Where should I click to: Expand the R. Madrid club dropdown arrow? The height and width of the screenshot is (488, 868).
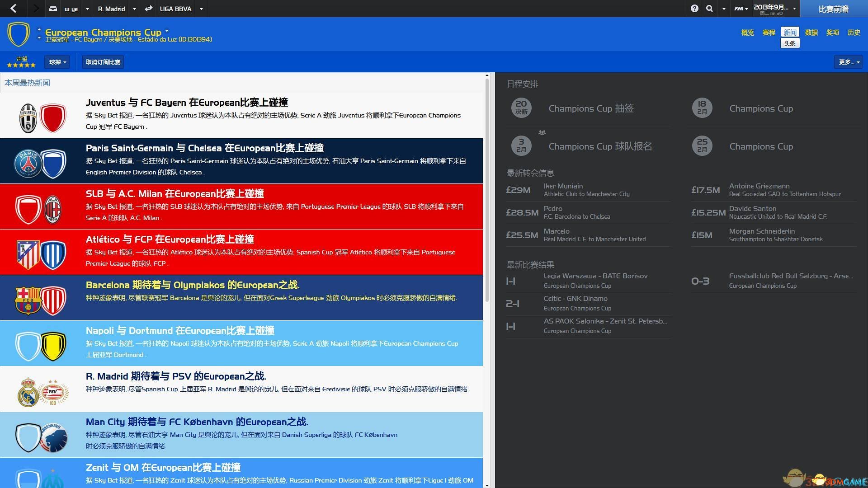click(x=134, y=9)
